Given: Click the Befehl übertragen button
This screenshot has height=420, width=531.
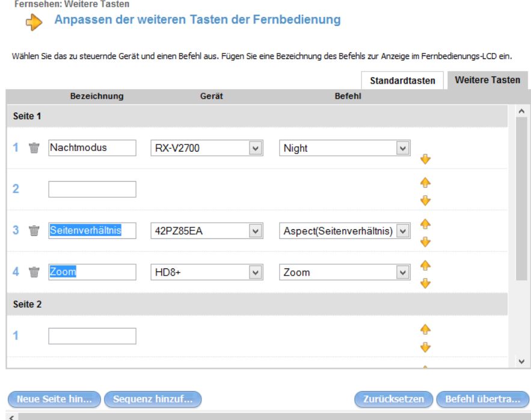Looking at the screenshot, I should tap(482, 398).
